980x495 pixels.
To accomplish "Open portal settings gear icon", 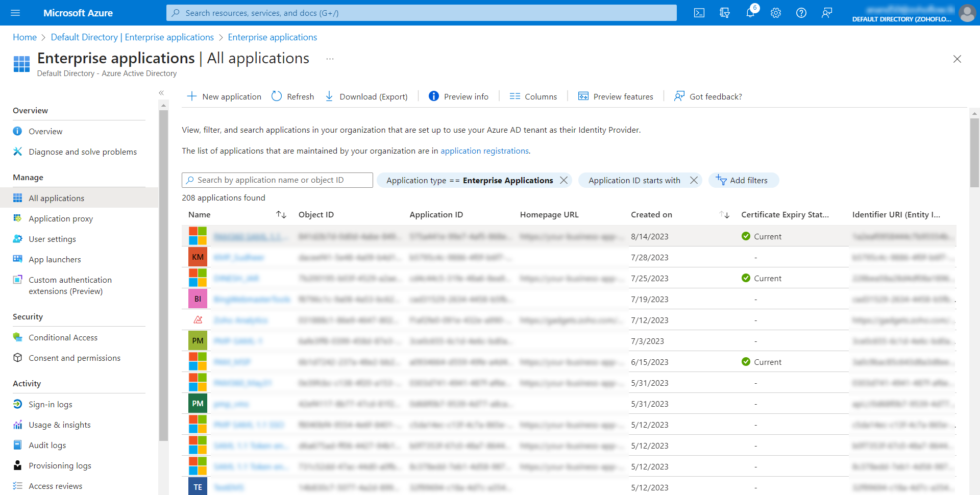I will click(776, 13).
